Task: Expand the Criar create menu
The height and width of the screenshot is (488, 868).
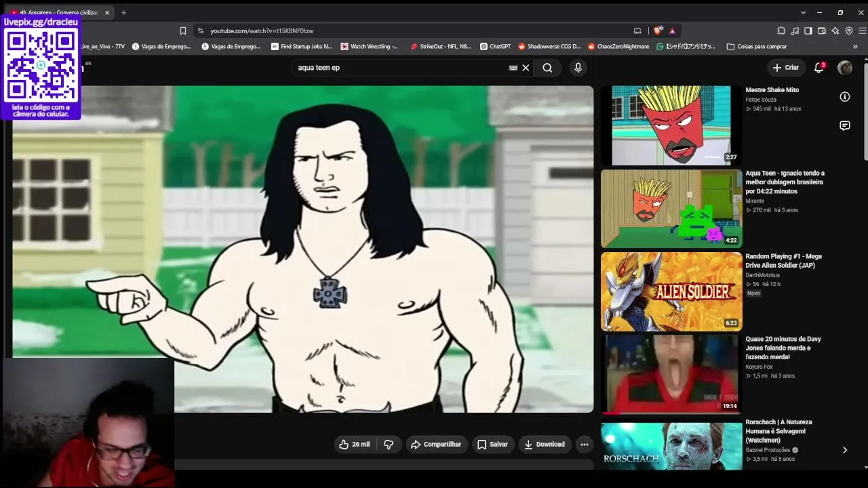Action: tap(785, 67)
